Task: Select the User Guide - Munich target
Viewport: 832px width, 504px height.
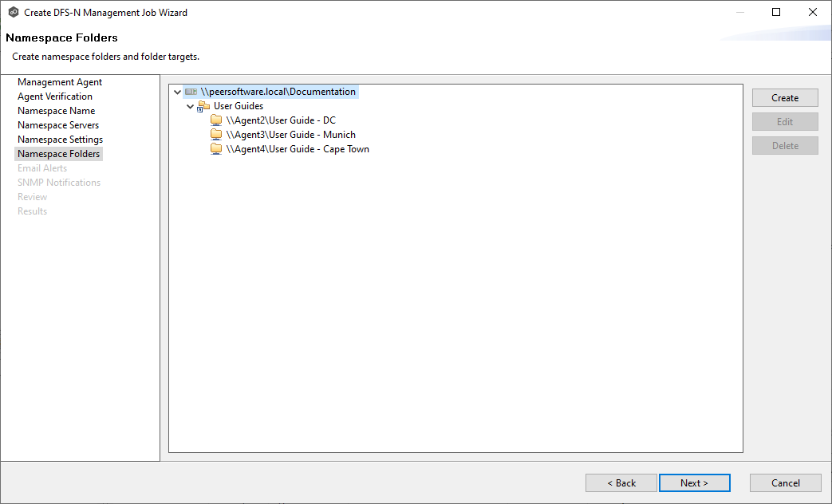Action: point(290,135)
